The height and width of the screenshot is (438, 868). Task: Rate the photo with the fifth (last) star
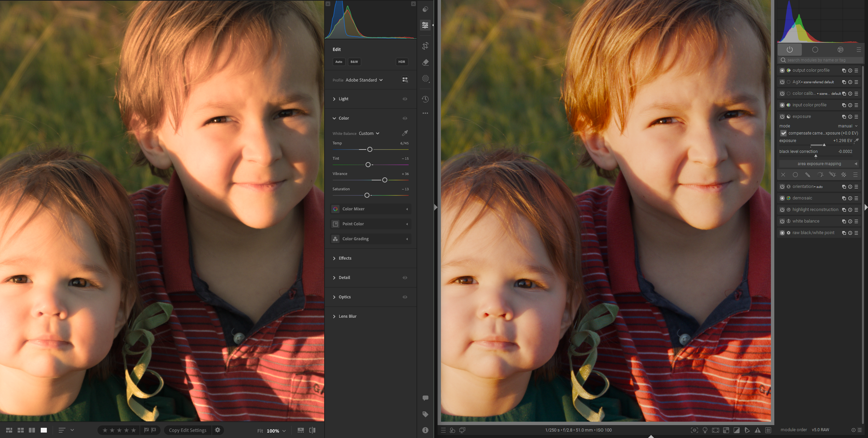tap(133, 430)
